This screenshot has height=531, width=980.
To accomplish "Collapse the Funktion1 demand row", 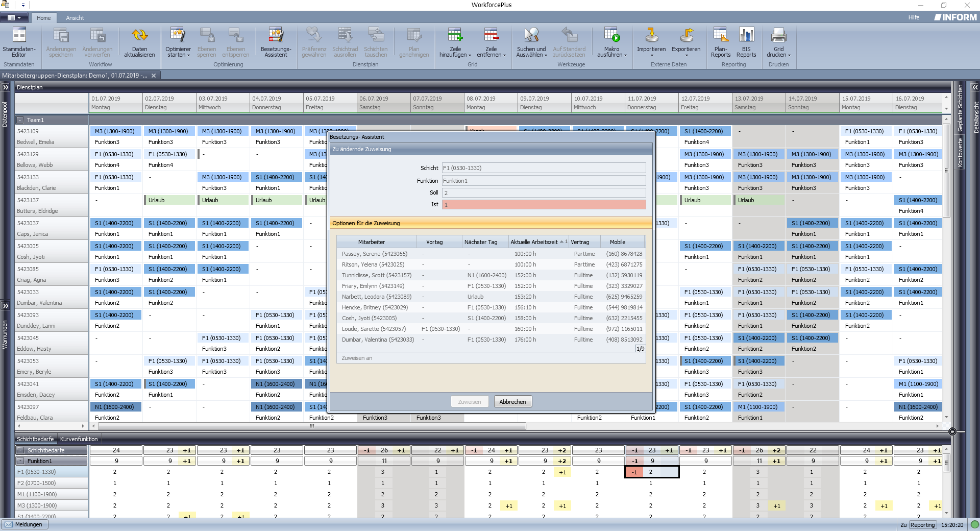I will click(20, 461).
